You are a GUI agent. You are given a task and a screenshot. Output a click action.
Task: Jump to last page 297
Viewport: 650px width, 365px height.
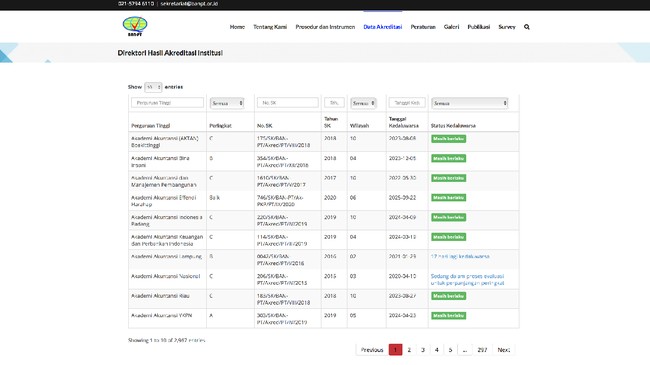[482, 350]
